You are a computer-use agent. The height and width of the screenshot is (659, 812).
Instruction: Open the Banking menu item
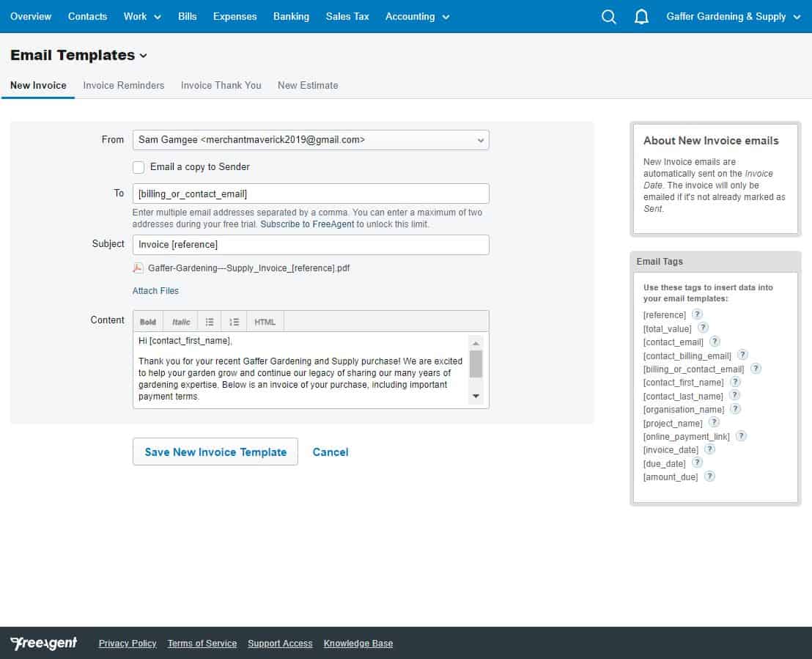(x=291, y=16)
